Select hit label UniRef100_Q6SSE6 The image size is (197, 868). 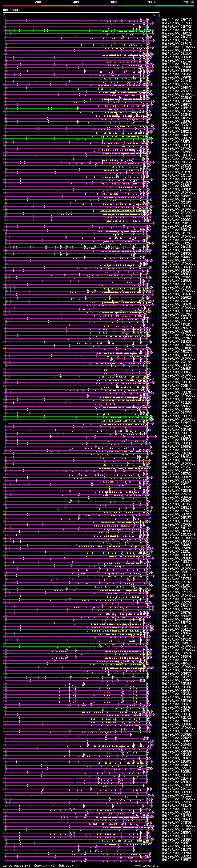[x=177, y=84]
